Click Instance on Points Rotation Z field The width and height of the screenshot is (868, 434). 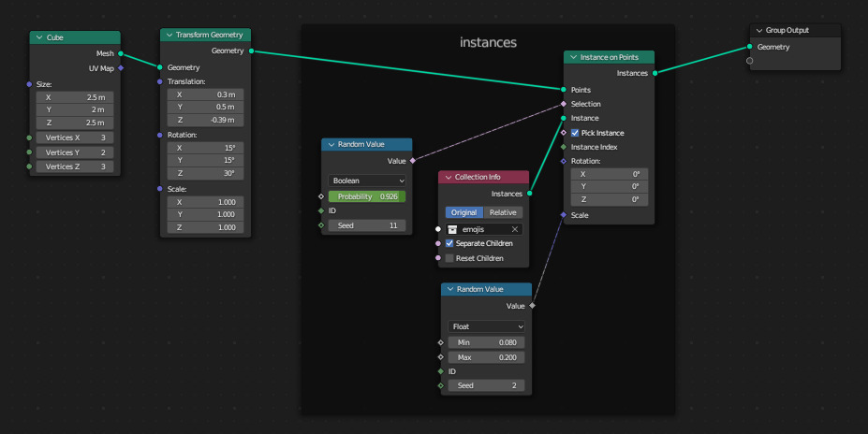(x=609, y=199)
